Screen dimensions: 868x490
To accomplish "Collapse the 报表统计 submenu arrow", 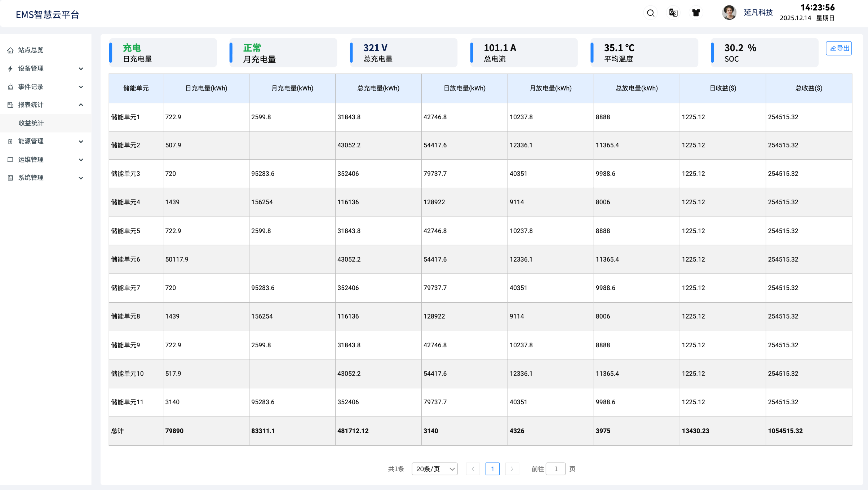I will tap(81, 105).
